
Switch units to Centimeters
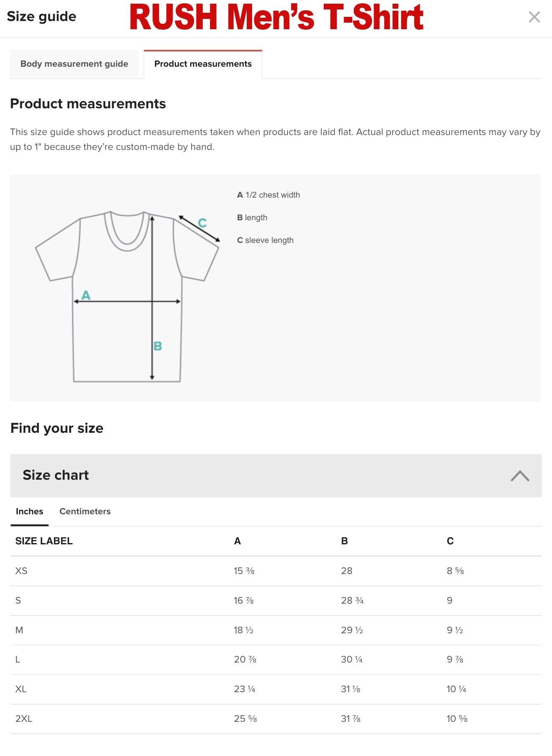(84, 511)
